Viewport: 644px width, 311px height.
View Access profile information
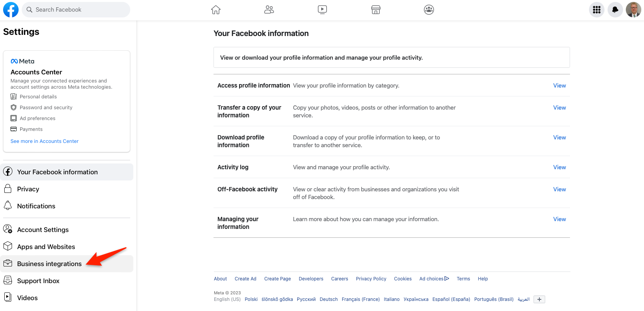559,86
